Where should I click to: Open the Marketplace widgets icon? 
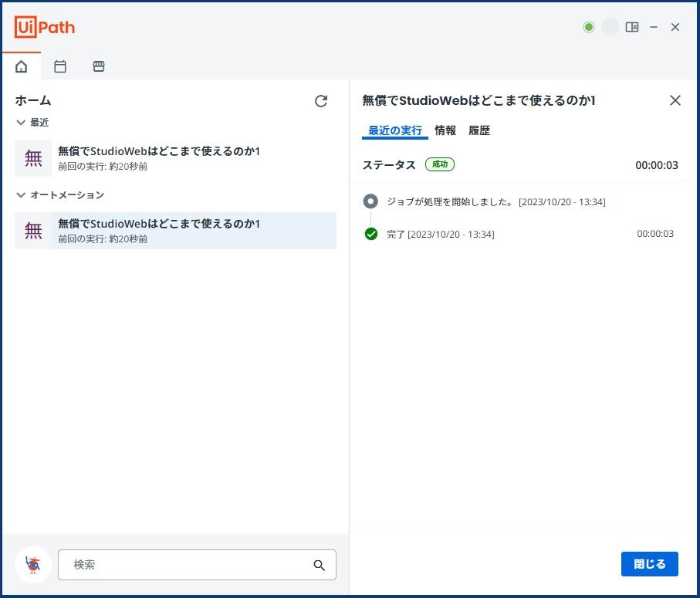click(99, 66)
